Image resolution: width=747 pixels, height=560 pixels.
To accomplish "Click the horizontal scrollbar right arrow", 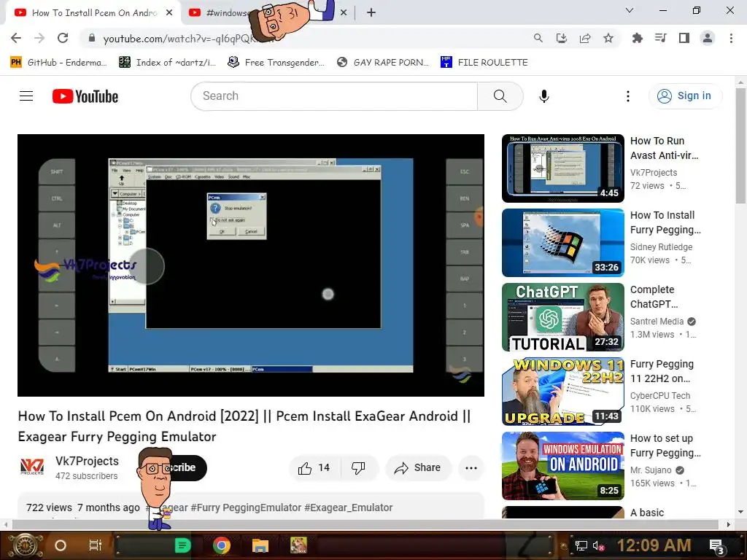I will click(728, 524).
